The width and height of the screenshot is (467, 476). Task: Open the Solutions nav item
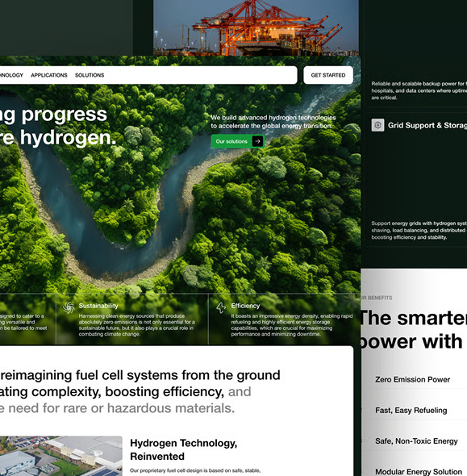[90, 75]
